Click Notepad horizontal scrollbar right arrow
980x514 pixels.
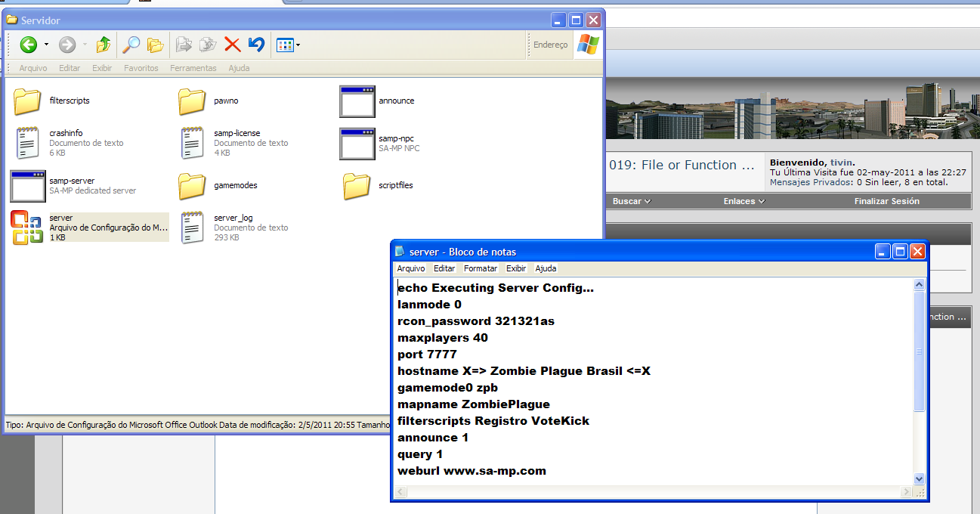905,492
